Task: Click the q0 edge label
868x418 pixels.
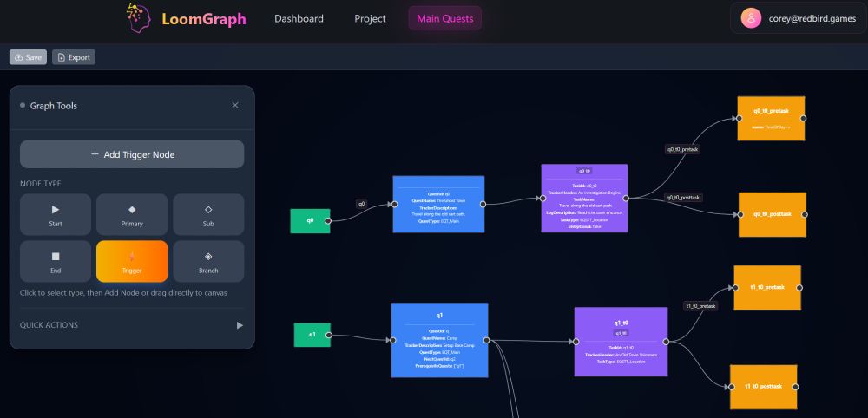Action: (361, 204)
